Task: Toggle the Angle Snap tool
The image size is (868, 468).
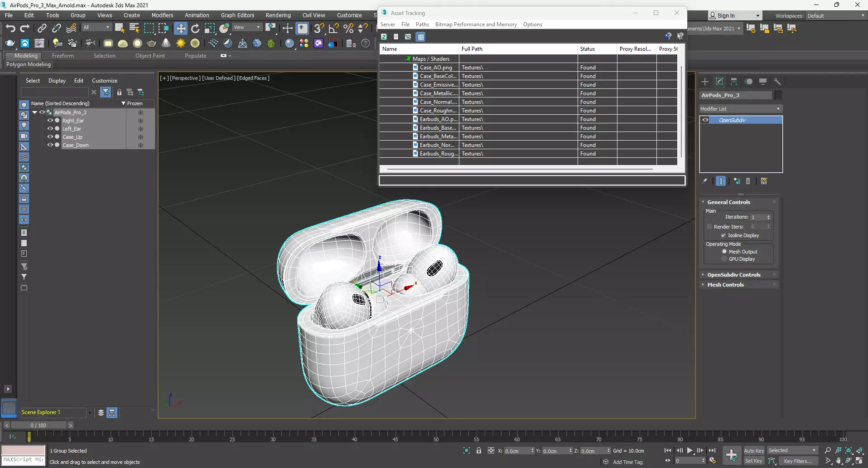Action: [334, 29]
